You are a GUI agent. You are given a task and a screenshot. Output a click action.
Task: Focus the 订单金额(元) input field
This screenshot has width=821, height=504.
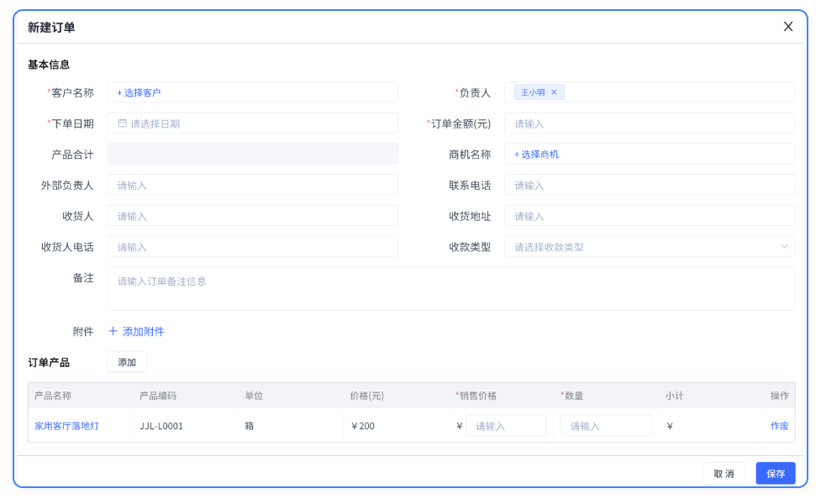pos(649,123)
